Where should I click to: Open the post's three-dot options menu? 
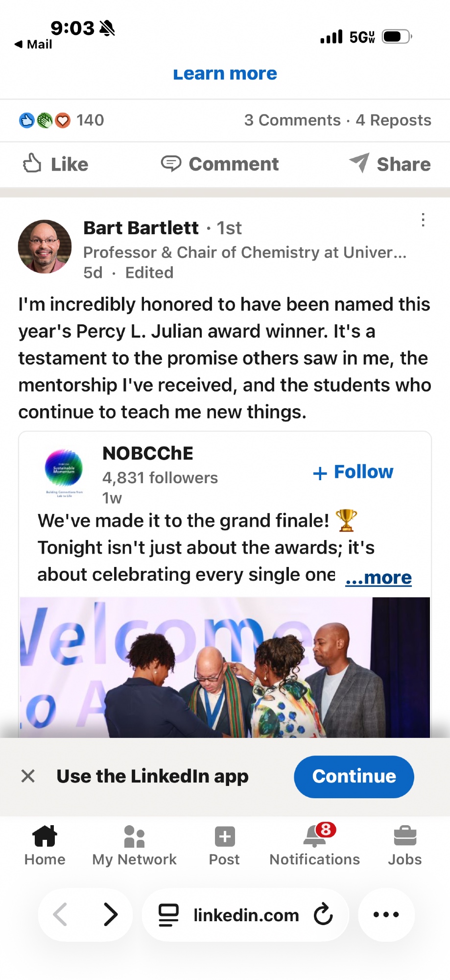pos(423,220)
